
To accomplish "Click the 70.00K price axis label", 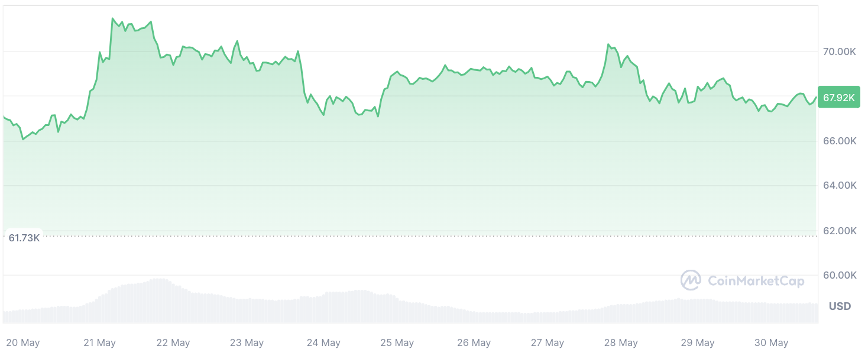I will pos(840,52).
